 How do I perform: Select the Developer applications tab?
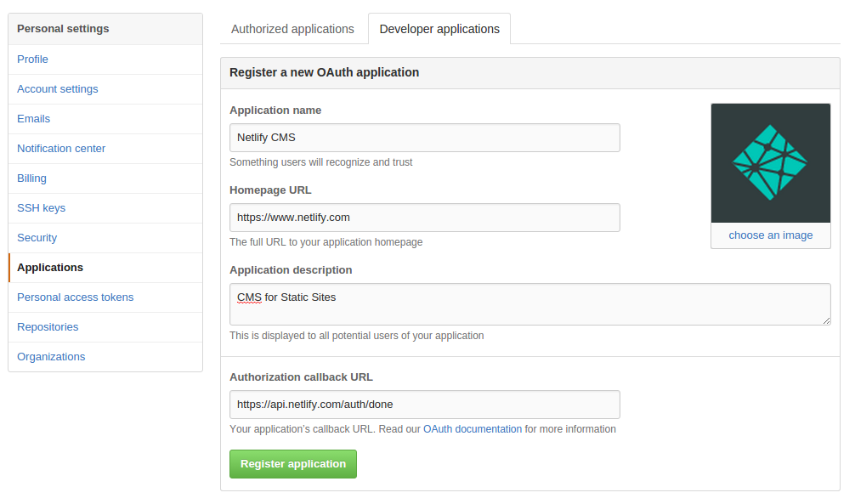pos(439,28)
